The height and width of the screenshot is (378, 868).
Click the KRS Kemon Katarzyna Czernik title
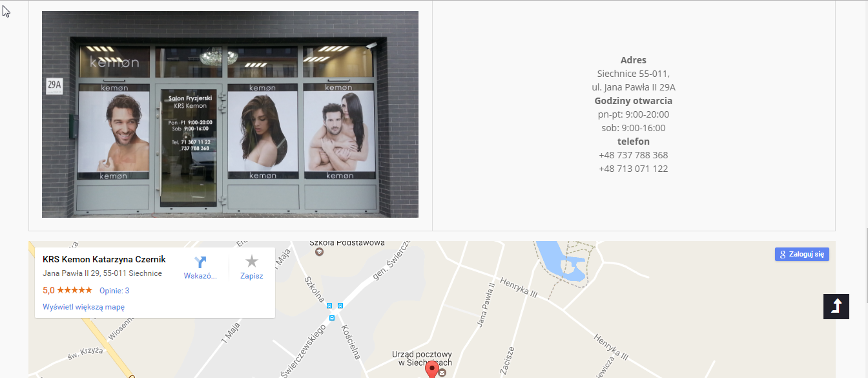coord(104,259)
